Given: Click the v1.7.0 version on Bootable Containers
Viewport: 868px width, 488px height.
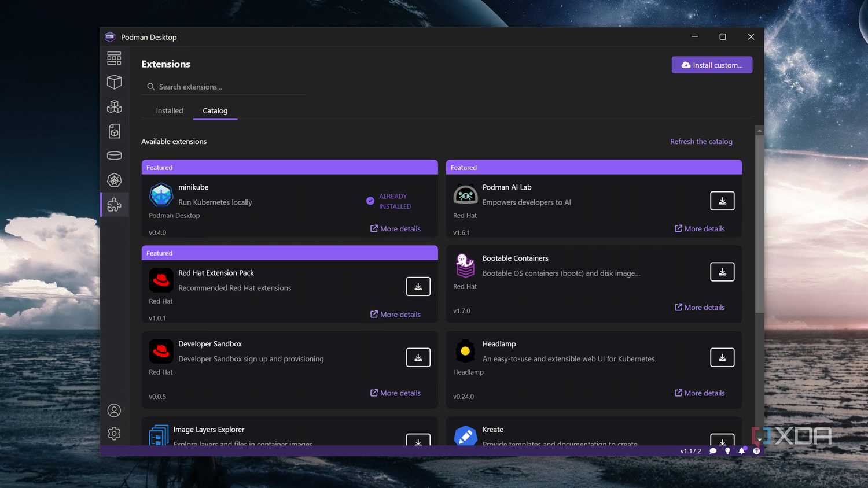Looking at the screenshot, I should [x=462, y=311].
